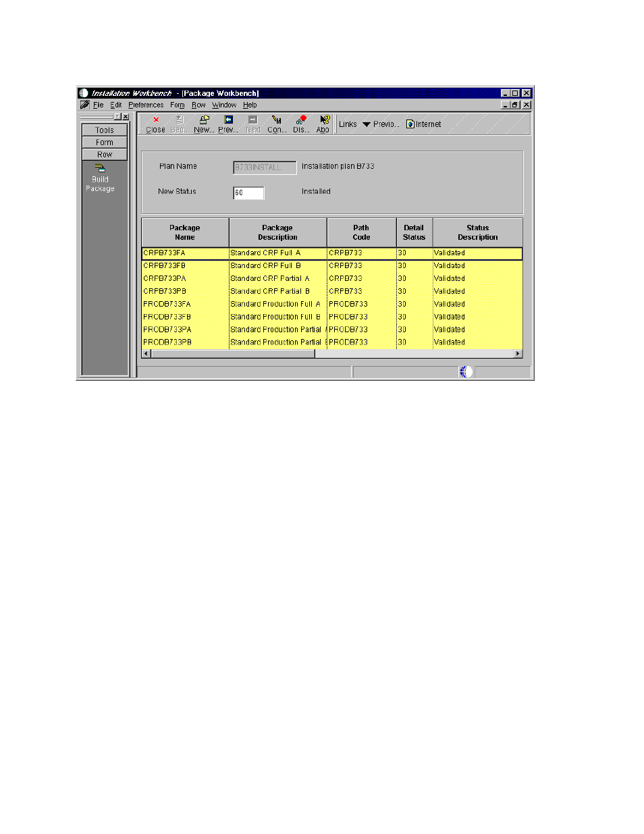Viewport: 644px width, 834px height.
Task: Close the sidebar panel with X
Action: pos(126,117)
